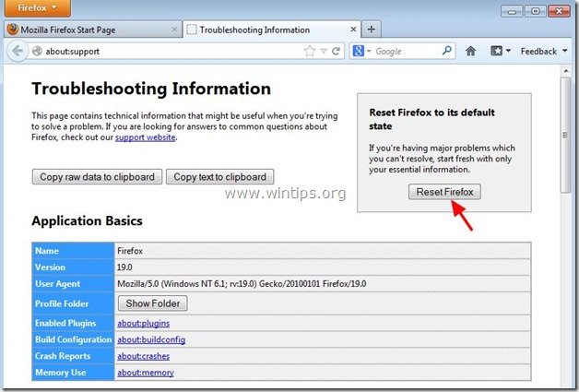Click the Enabled Plugins row label

tap(65, 323)
